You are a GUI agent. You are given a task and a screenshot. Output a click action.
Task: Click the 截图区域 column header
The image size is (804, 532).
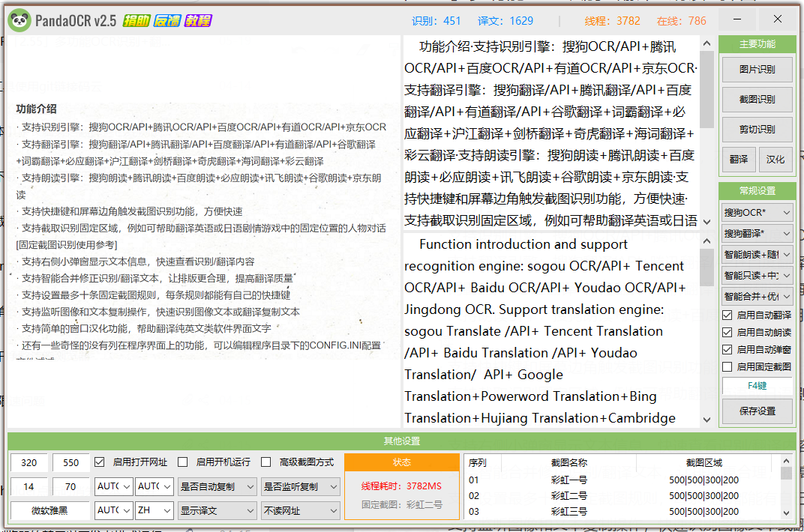(704, 463)
